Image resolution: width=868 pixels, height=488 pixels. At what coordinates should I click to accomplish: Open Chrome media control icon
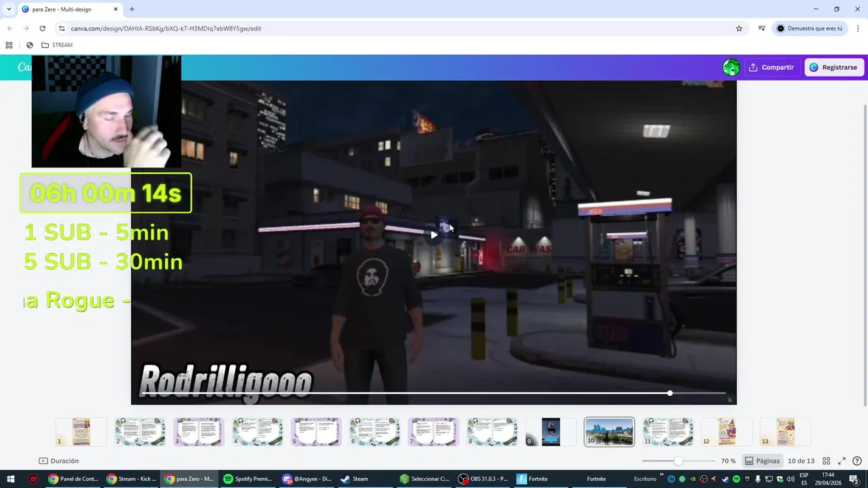tap(762, 28)
